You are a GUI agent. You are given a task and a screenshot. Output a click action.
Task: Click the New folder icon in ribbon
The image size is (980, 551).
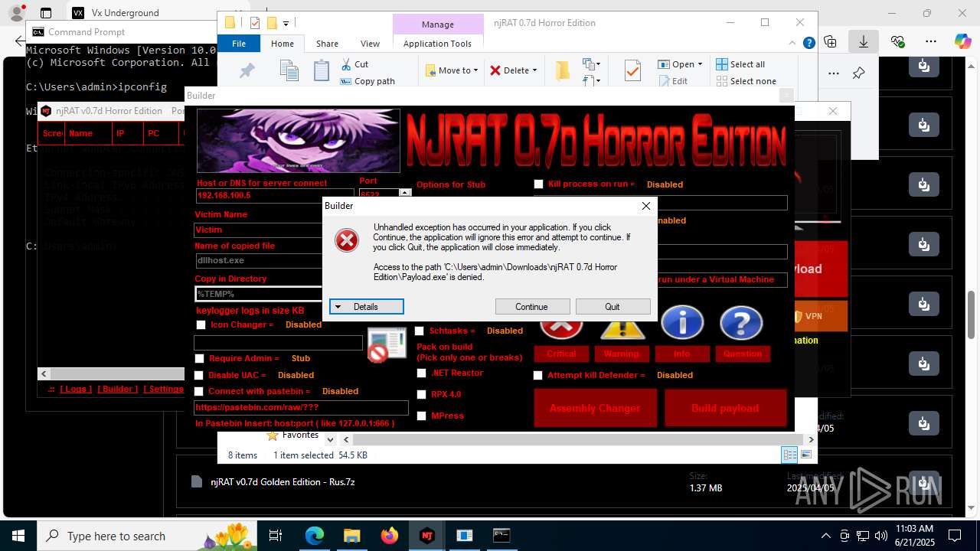[563, 71]
